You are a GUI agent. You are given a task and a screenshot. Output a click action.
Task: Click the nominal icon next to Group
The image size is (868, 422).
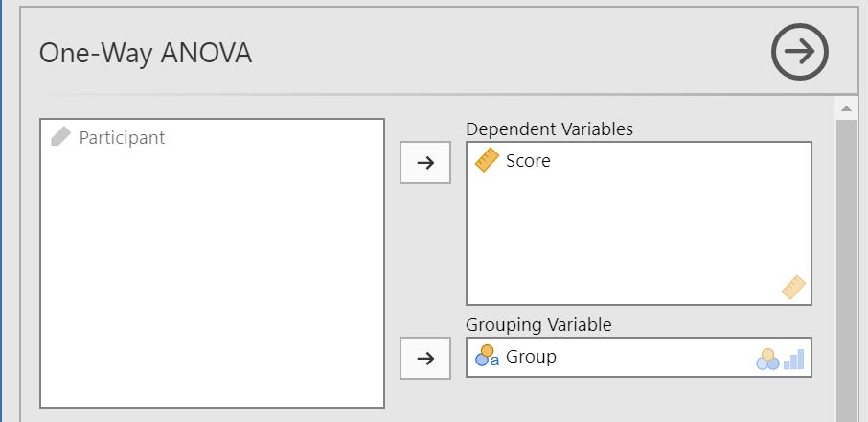(x=488, y=357)
